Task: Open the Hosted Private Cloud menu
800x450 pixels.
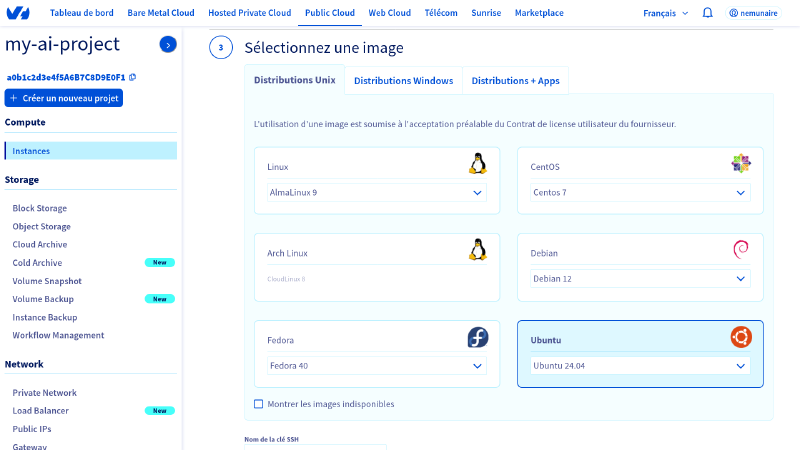Action: coord(249,13)
